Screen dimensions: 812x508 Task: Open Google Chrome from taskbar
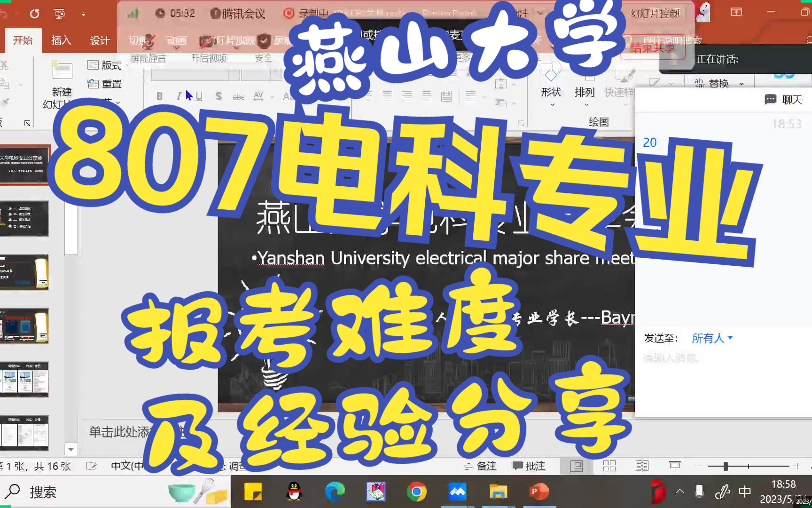click(416, 492)
